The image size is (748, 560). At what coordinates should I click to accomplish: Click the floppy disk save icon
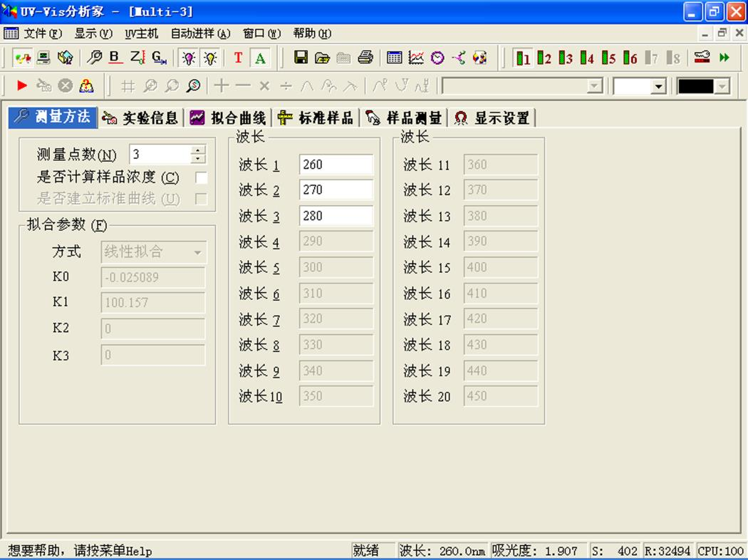tap(301, 58)
